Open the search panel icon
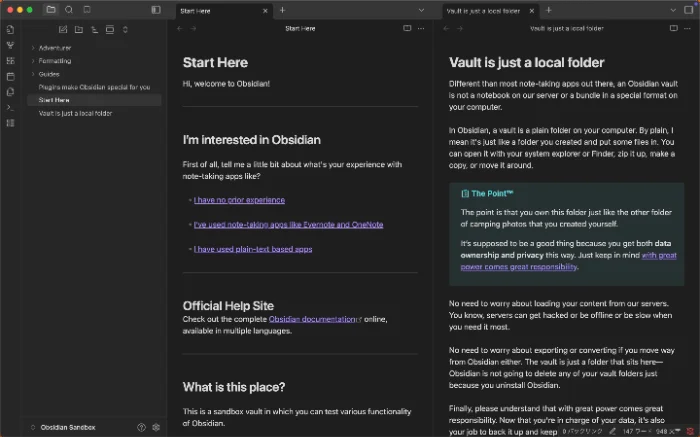Image resolution: width=700 pixels, height=437 pixels. point(68,9)
